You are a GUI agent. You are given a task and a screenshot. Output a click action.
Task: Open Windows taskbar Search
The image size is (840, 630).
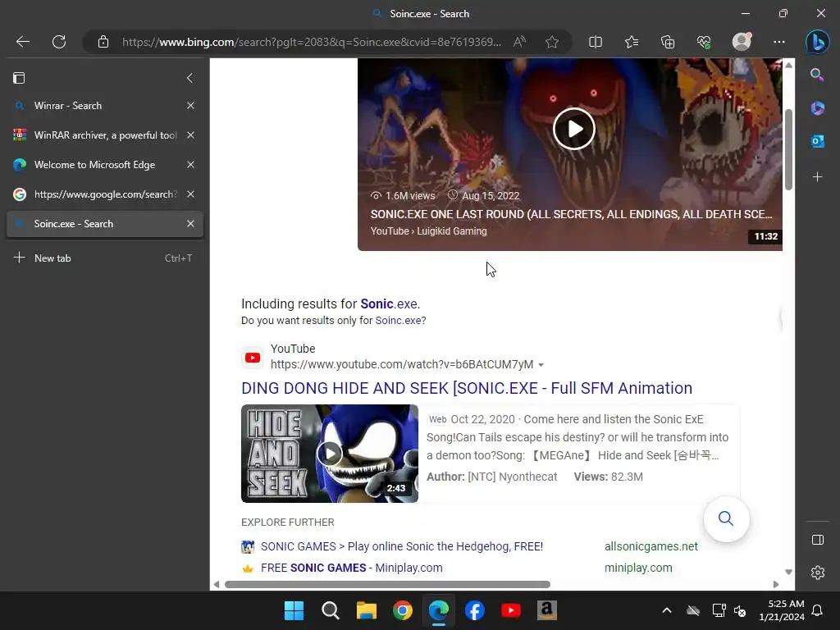330,610
